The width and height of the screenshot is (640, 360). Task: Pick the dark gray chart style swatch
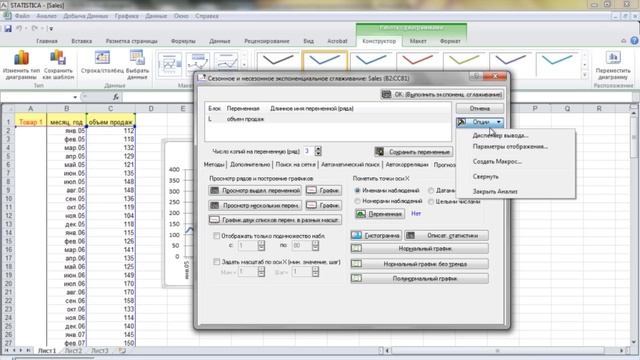click(x=278, y=62)
